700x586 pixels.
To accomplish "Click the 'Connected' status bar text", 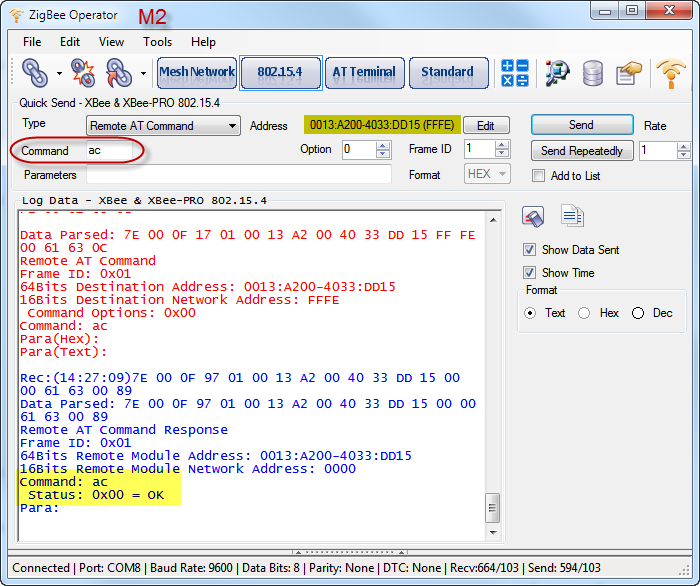I will (x=41, y=568).
